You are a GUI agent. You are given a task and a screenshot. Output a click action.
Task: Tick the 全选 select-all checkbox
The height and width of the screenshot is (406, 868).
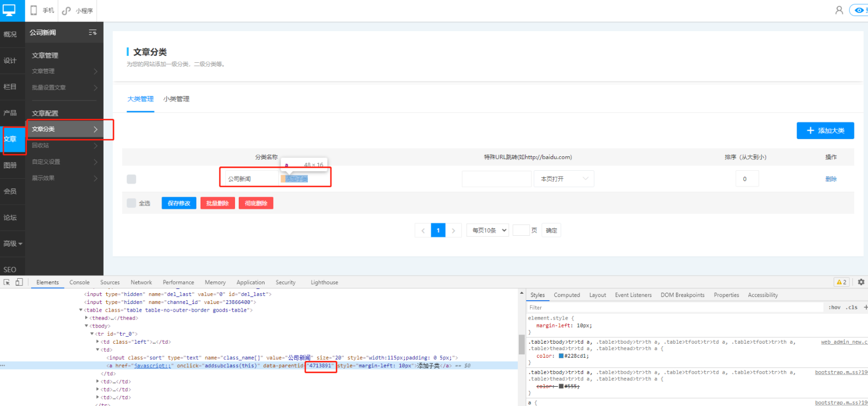131,203
